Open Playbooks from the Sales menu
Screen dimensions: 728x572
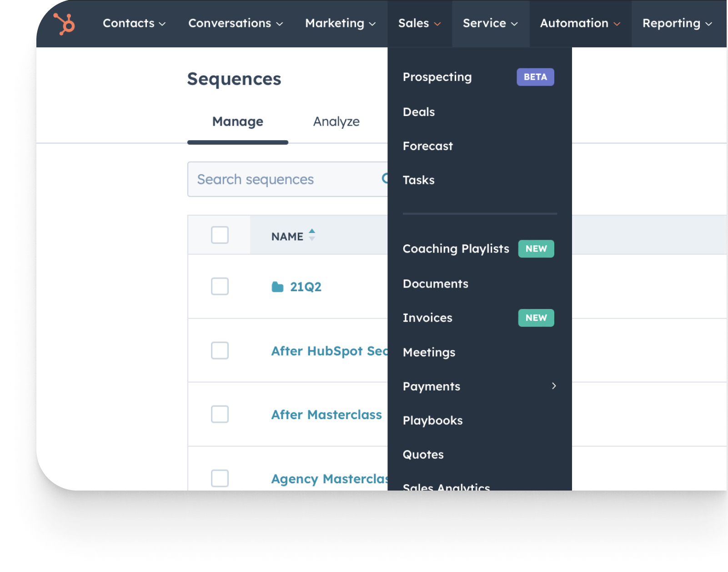tap(433, 420)
